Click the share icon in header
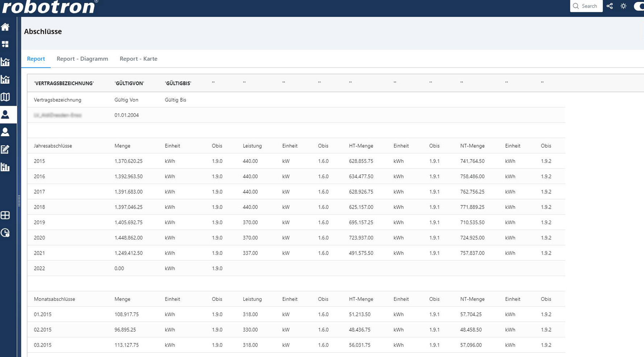644x357 pixels. point(610,6)
